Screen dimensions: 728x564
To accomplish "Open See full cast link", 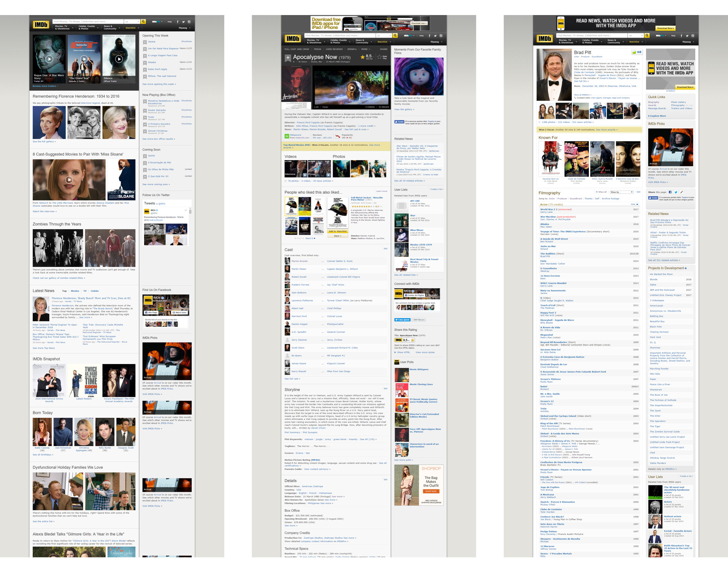I will pos(292,379).
